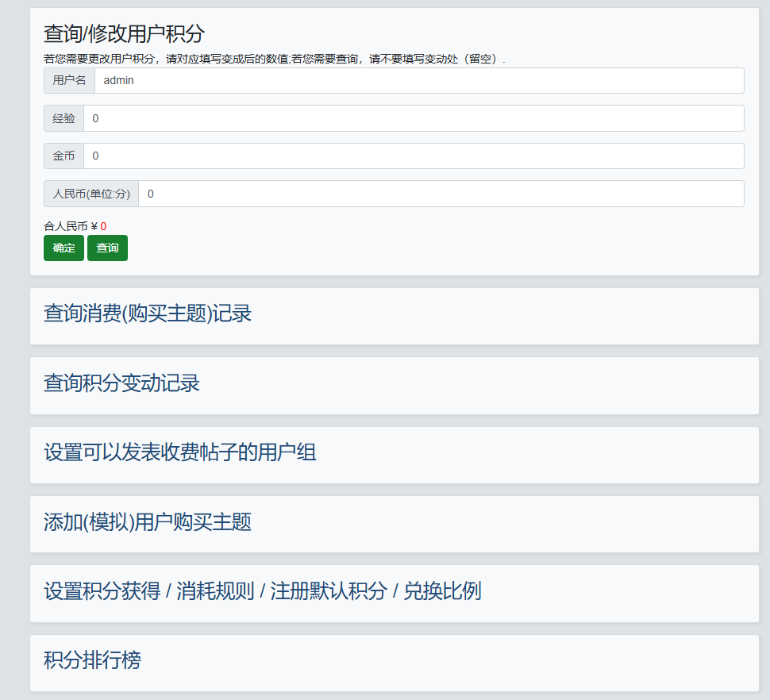Click the 经验 field label

tap(64, 118)
